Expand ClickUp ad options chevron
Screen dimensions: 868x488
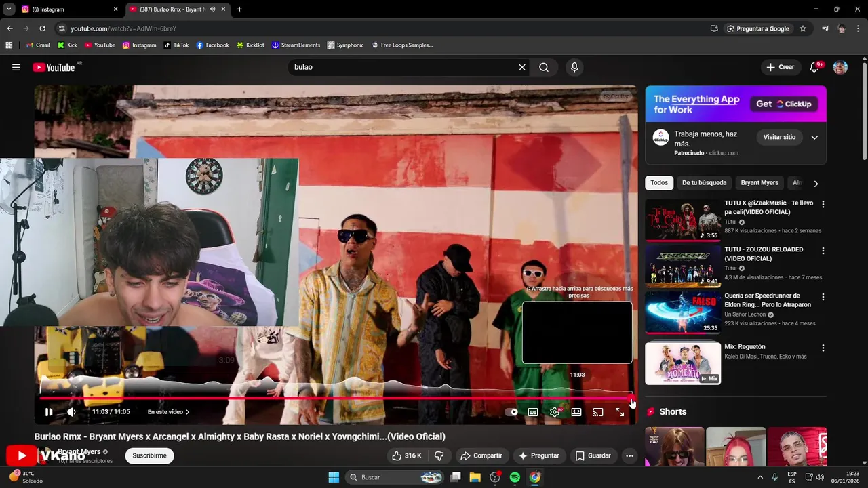click(x=814, y=137)
